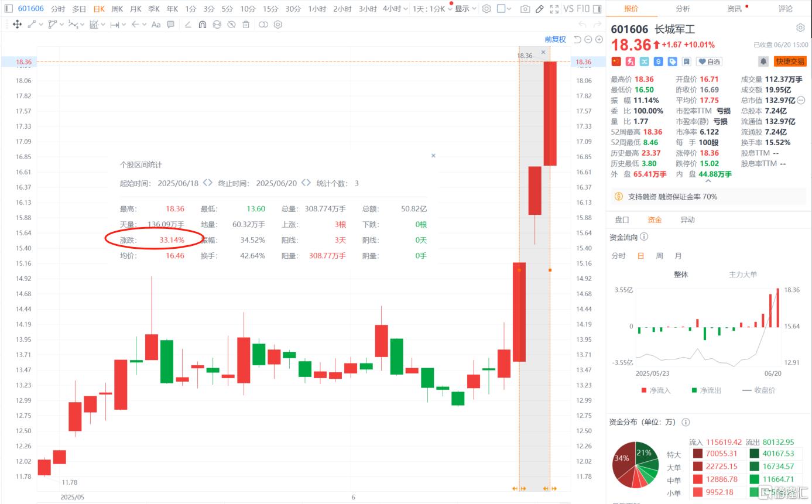Switch capital flow to 主力大单
The width and height of the screenshot is (812, 504).
click(x=743, y=274)
